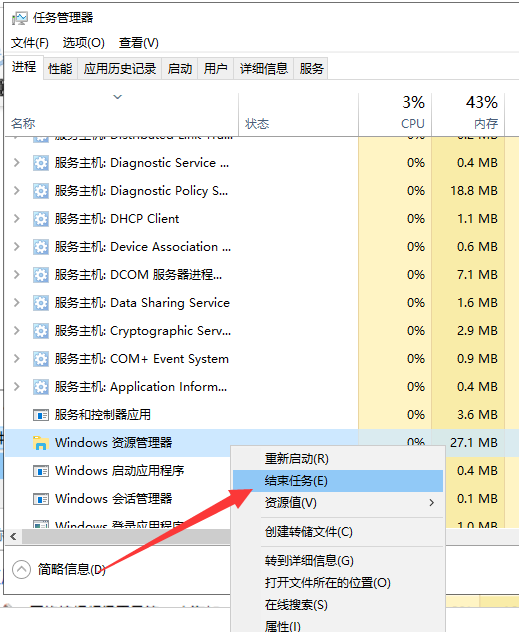
Task: Sort by the 内存 column header
Action: [x=468, y=115]
